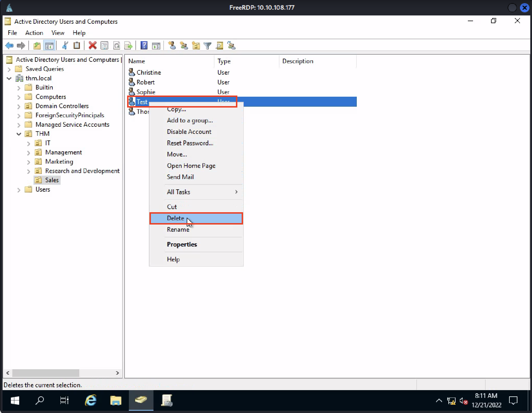Click the Find objects magnifier icon
This screenshot has height=413, width=532.
[220, 45]
